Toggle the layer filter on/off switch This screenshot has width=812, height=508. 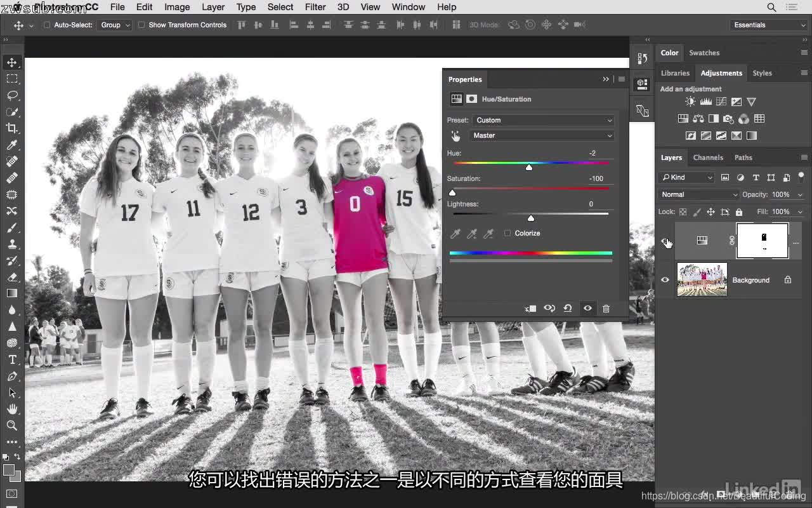click(x=801, y=177)
